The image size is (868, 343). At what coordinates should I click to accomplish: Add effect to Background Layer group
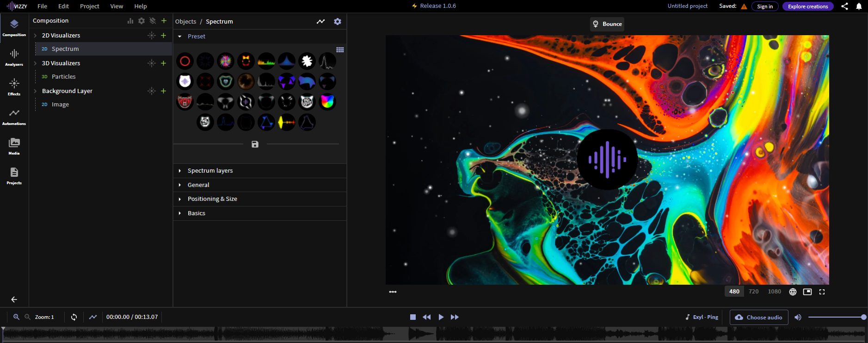pos(152,91)
